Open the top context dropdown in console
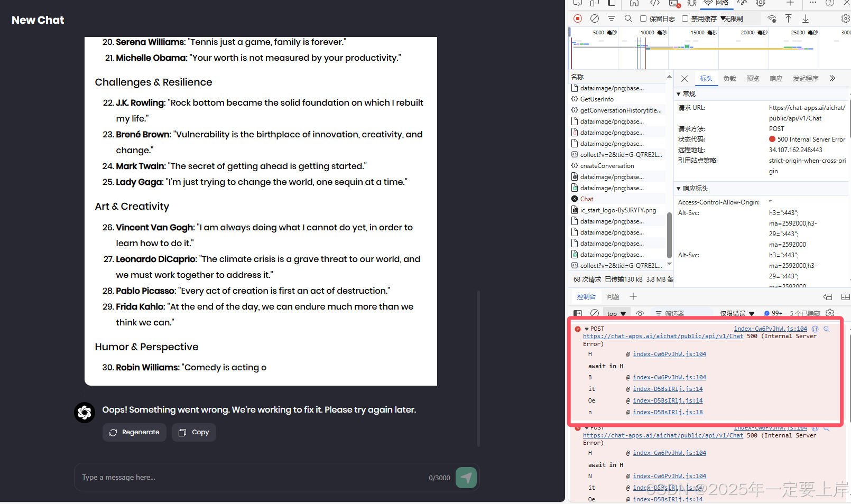 [x=616, y=313]
